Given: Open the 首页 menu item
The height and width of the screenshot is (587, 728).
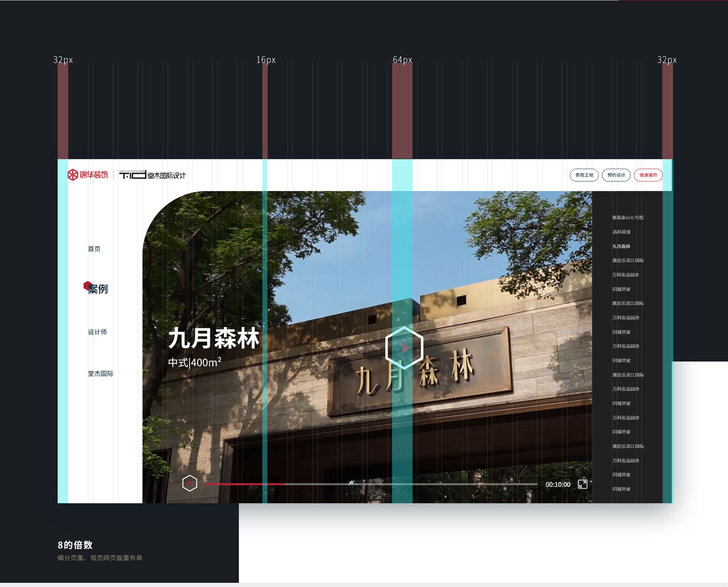Looking at the screenshot, I should point(94,249).
